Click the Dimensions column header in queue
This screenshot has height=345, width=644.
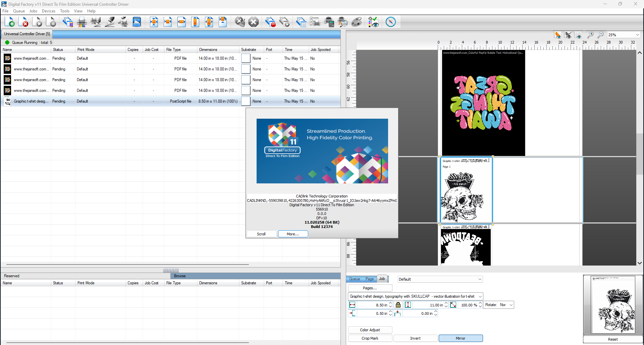pos(218,50)
